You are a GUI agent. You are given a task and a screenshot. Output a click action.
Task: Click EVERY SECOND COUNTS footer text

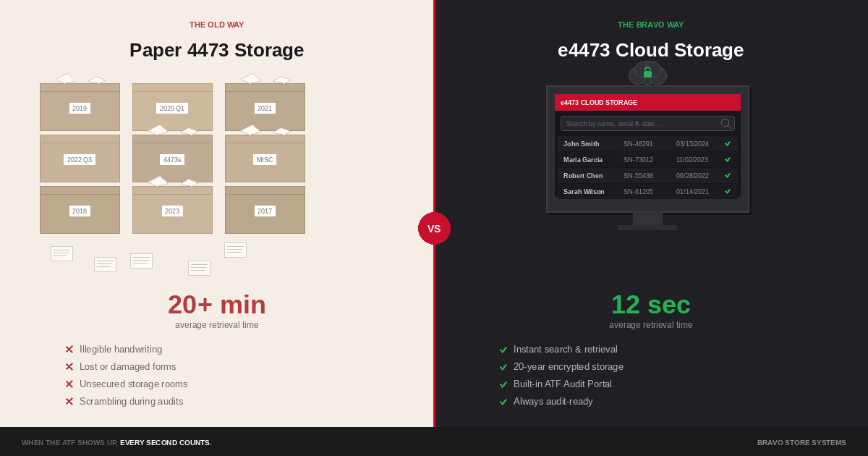[166, 442]
